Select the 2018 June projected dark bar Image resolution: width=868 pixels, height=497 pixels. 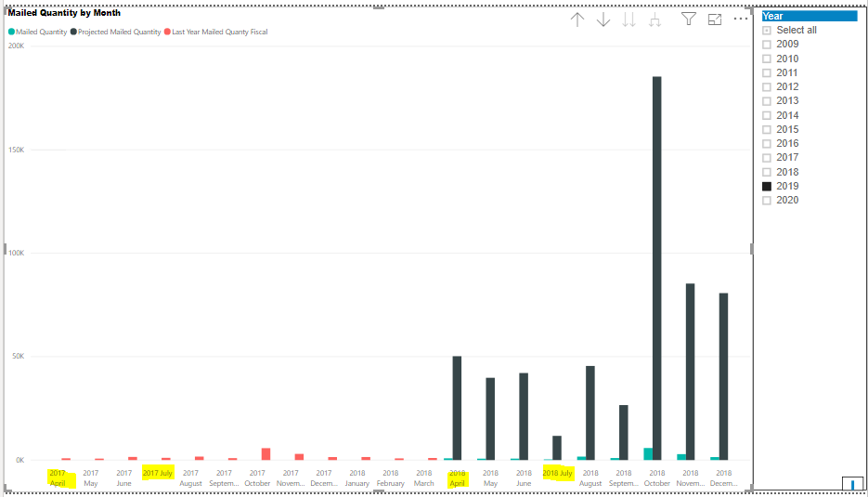524,416
